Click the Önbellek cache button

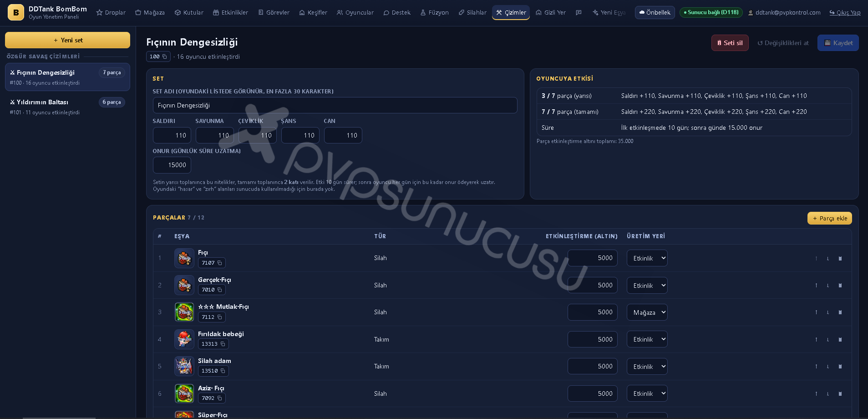[655, 12]
